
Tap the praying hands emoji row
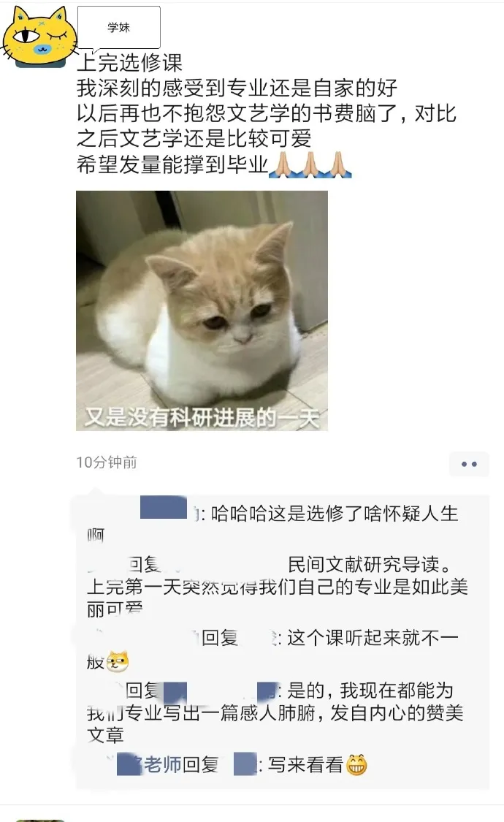pos(310,165)
